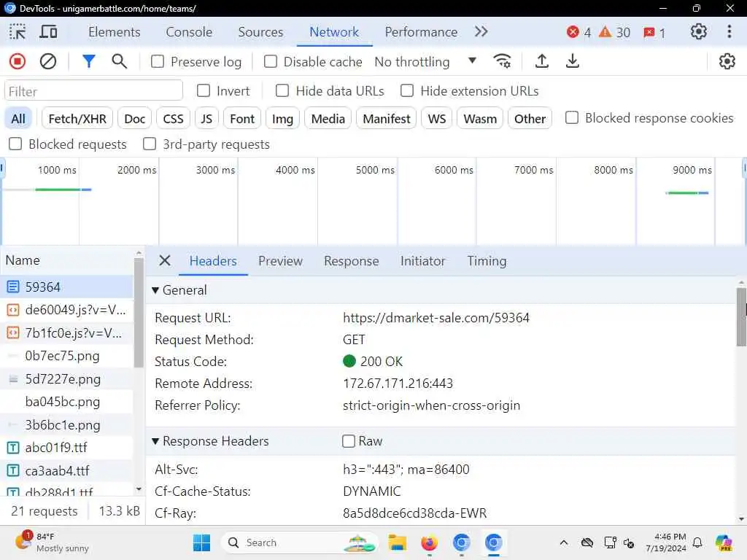Screen dimensions: 747x560
Task: Open the Windows Start menu
Action: coord(201,542)
